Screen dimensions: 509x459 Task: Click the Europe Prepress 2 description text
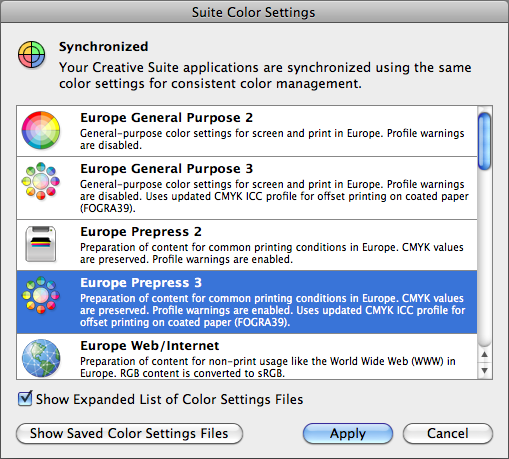click(x=272, y=253)
